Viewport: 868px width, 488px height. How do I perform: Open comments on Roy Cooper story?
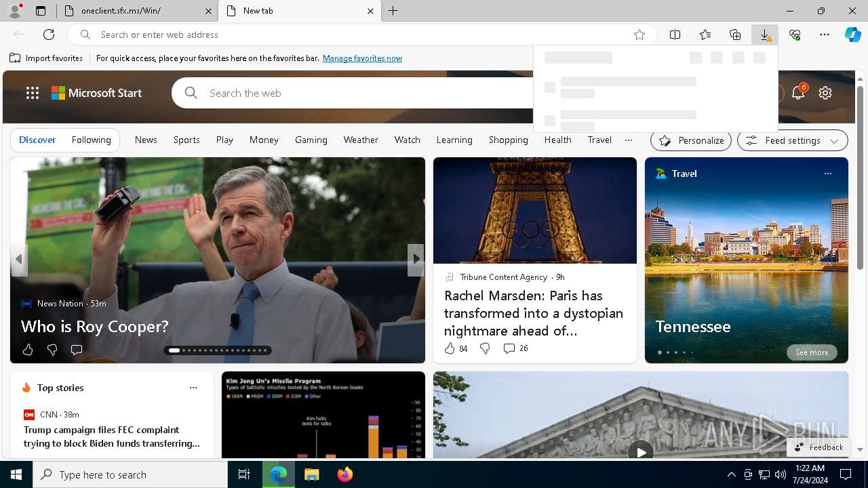pyautogui.click(x=77, y=350)
